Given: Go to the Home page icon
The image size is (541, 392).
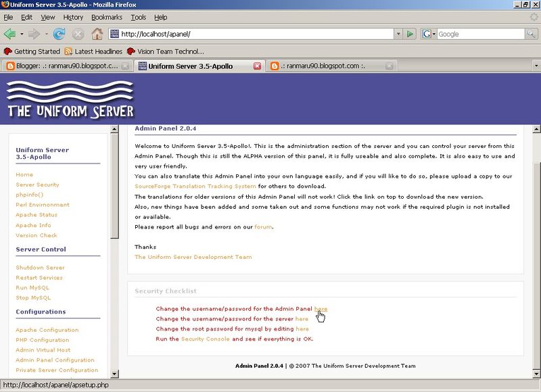Looking at the screenshot, I should [x=97, y=34].
